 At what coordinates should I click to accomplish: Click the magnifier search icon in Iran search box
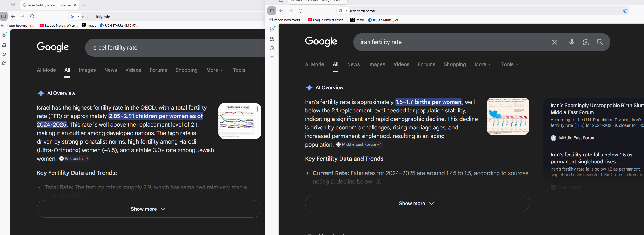pos(600,42)
